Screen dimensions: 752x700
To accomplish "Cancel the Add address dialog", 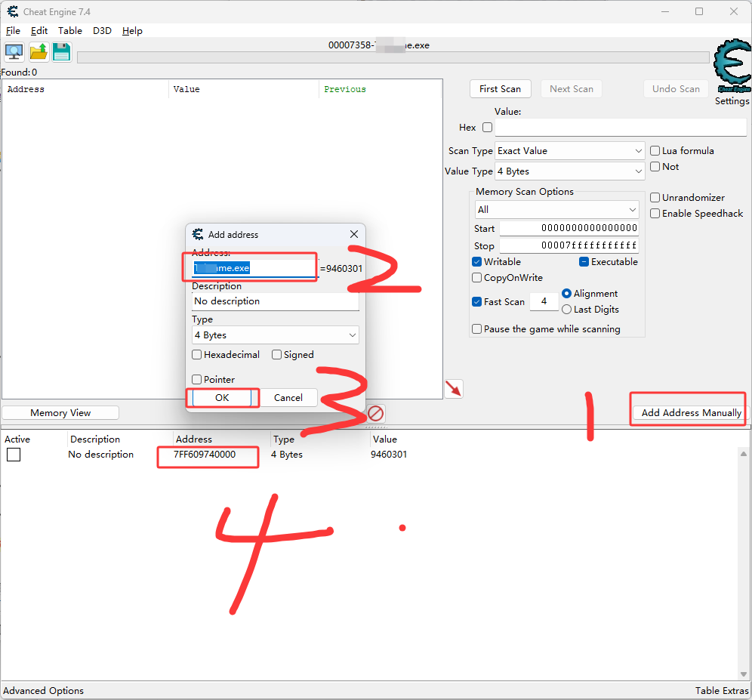I will (288, 398).
